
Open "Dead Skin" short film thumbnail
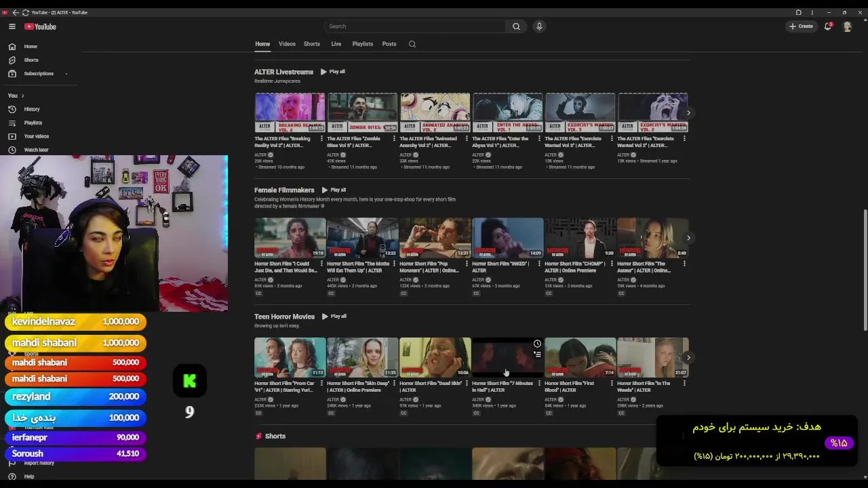coord(435,357)
